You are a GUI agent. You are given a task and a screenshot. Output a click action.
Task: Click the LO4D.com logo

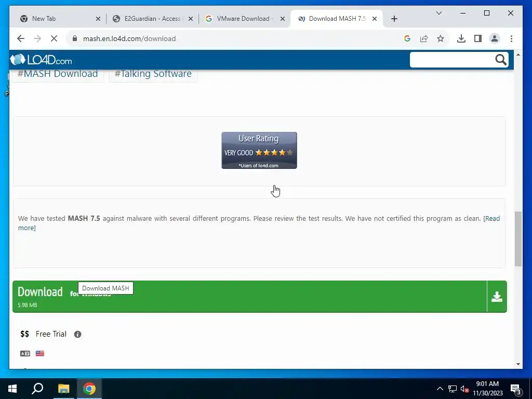[41, 60]
